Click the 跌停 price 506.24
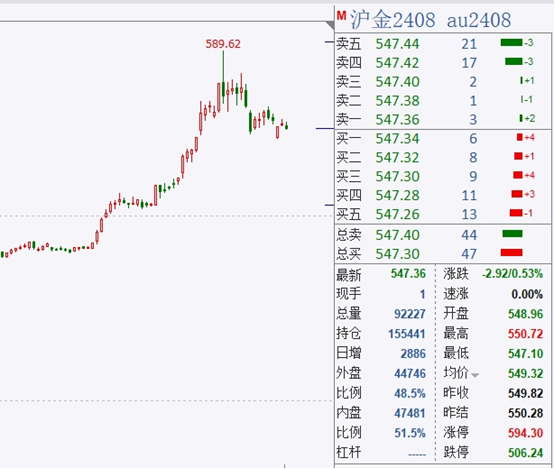The height and width of the screenshot is (469, 555). [525, 452]
